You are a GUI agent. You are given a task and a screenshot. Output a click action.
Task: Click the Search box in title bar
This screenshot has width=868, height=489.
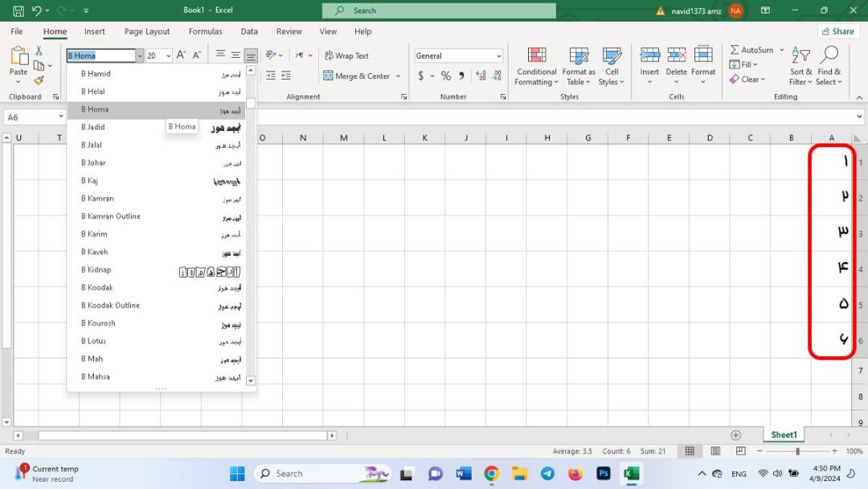point(439,10)
